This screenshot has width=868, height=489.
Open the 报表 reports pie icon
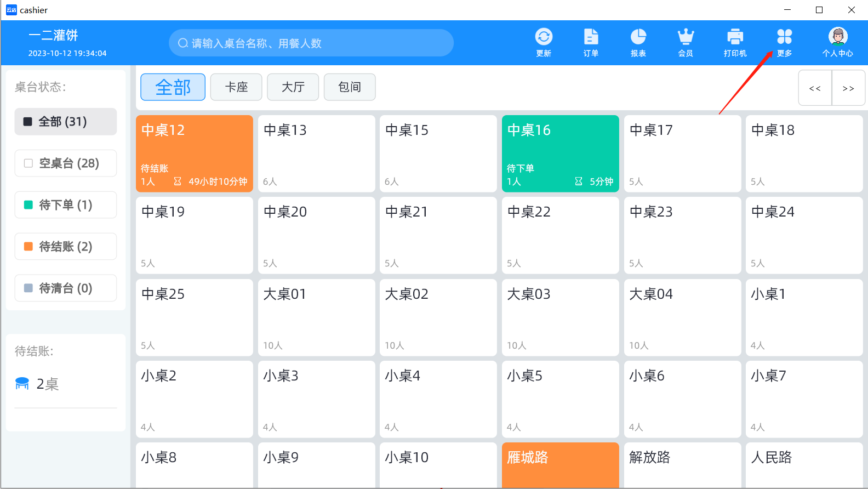point(638,37)
